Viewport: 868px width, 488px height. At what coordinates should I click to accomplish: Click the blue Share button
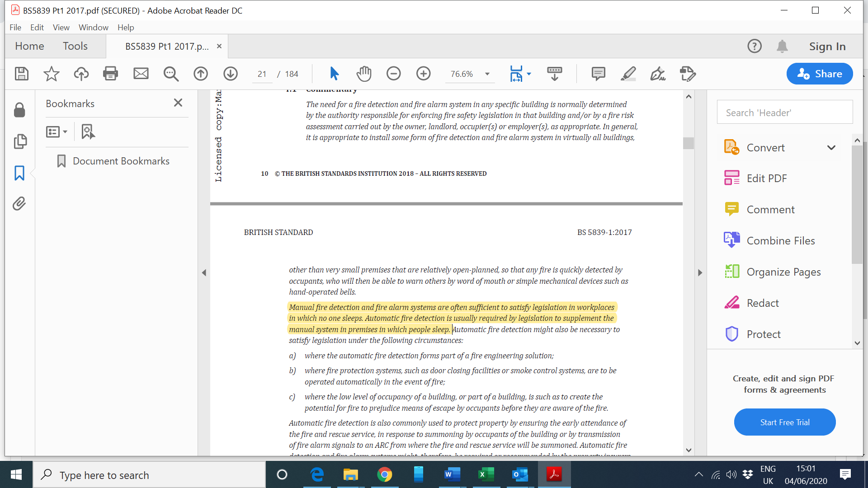(820, 74)
